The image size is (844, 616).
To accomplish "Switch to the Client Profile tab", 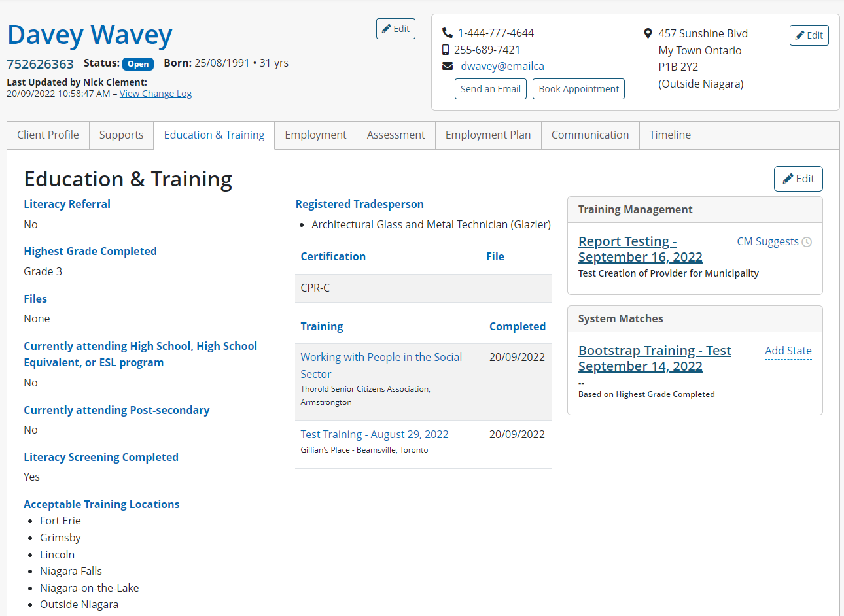I will (x=48, y=135).
